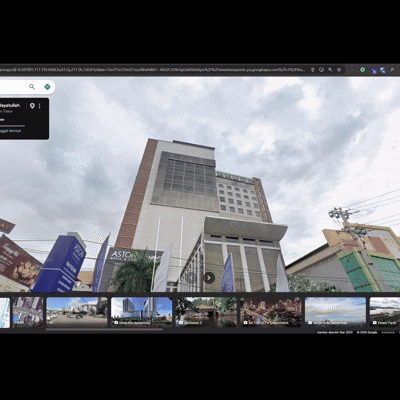Click the browser address bar URL
Viewport: 400px width, 400px height.
coord(153,70)
